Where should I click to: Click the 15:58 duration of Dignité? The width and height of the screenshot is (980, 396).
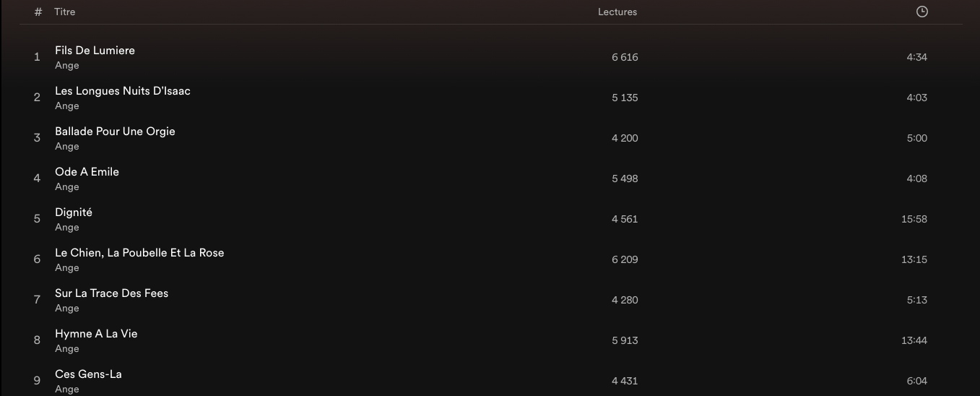click(914, 219)
